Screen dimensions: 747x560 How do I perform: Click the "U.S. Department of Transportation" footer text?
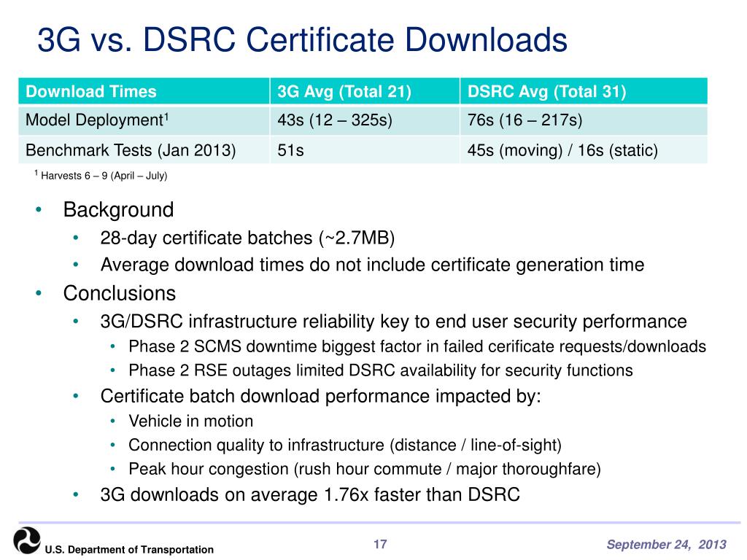(129, 550)
